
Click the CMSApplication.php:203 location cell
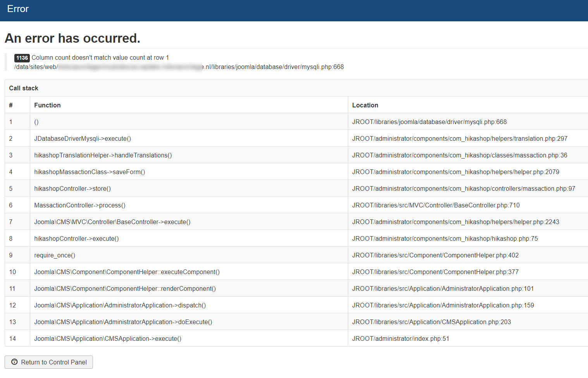pyautogui.click(x=431, y=322)
